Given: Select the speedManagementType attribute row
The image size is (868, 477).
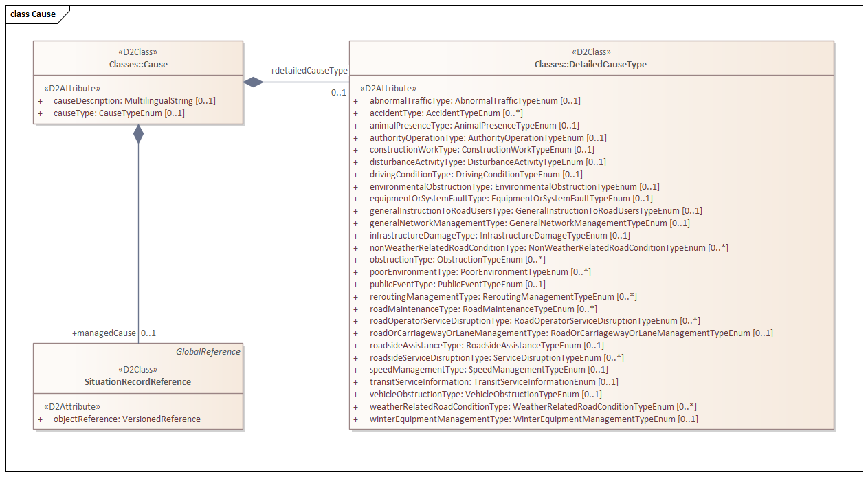Looking at the screenshot, I should (x=488, y=370).
